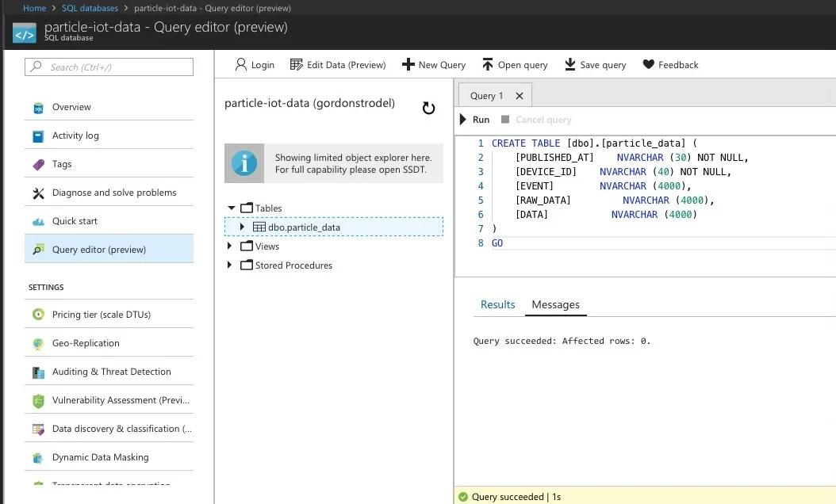This screenshot has width=836, height=504.
Task: Click the Tables folder label
Action: (x=268, y=208)
